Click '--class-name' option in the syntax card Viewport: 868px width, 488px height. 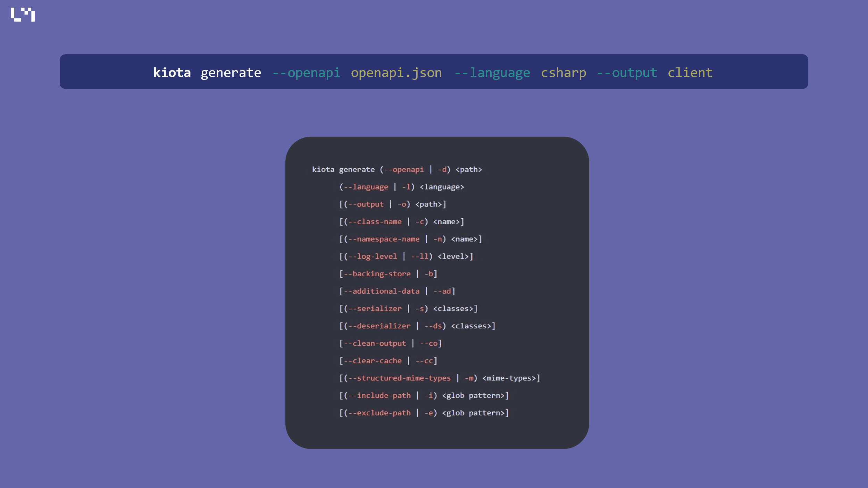click(x=375, y=221)
